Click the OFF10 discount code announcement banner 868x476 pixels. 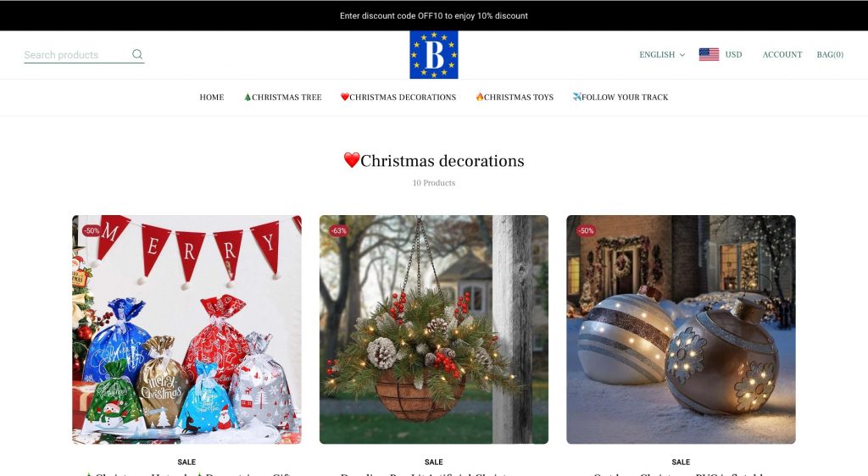pos(433,15)
